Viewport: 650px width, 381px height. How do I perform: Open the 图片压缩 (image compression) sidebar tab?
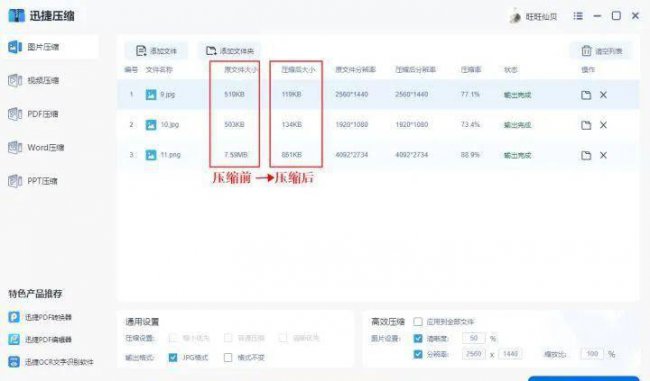[50, 47]
